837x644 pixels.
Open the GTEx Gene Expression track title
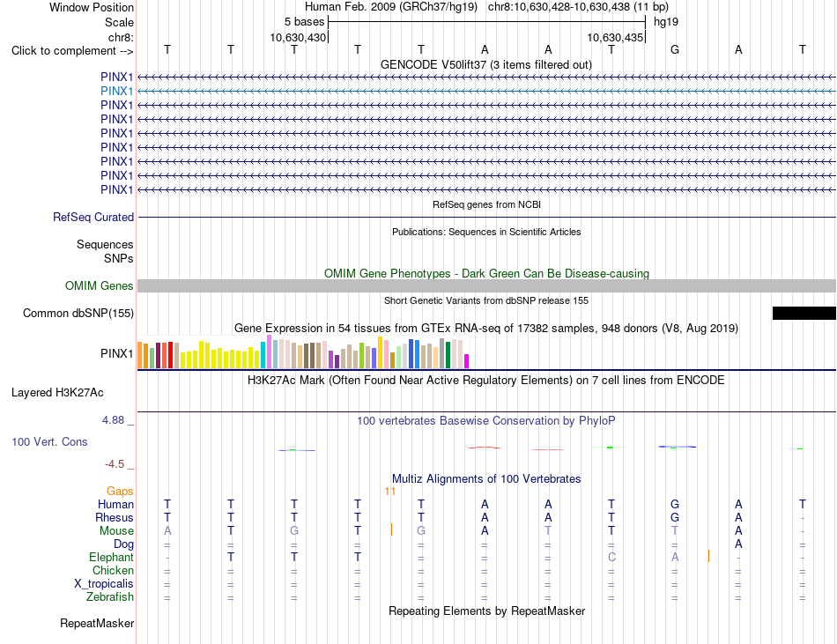coord(486,328)
